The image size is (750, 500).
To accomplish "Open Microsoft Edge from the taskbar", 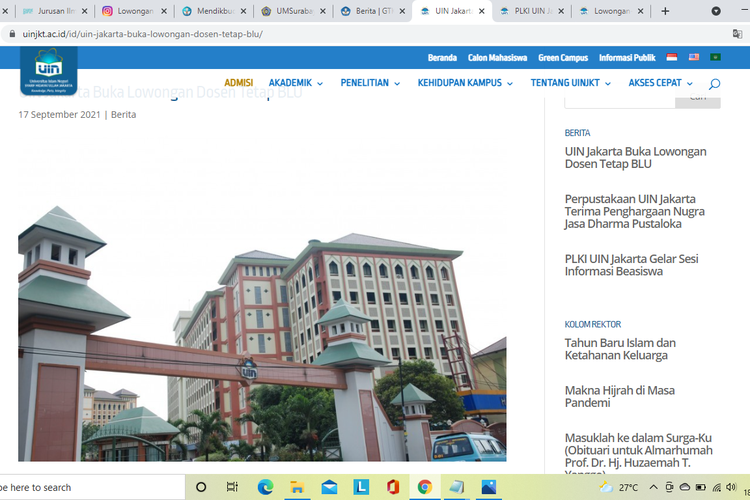I will [x=265, y=487].
